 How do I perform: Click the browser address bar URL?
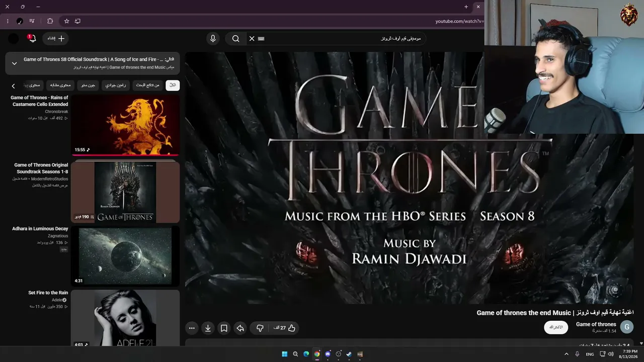459,21
